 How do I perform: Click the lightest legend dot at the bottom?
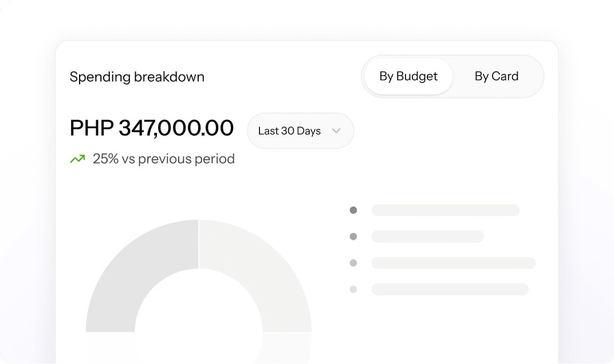tap(353, 289)
